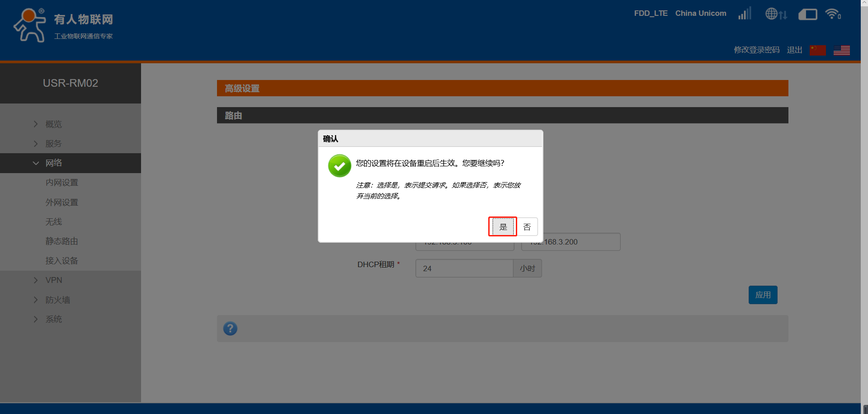
Task: Switch language using the Chinese flag
Action: (817, 50)
